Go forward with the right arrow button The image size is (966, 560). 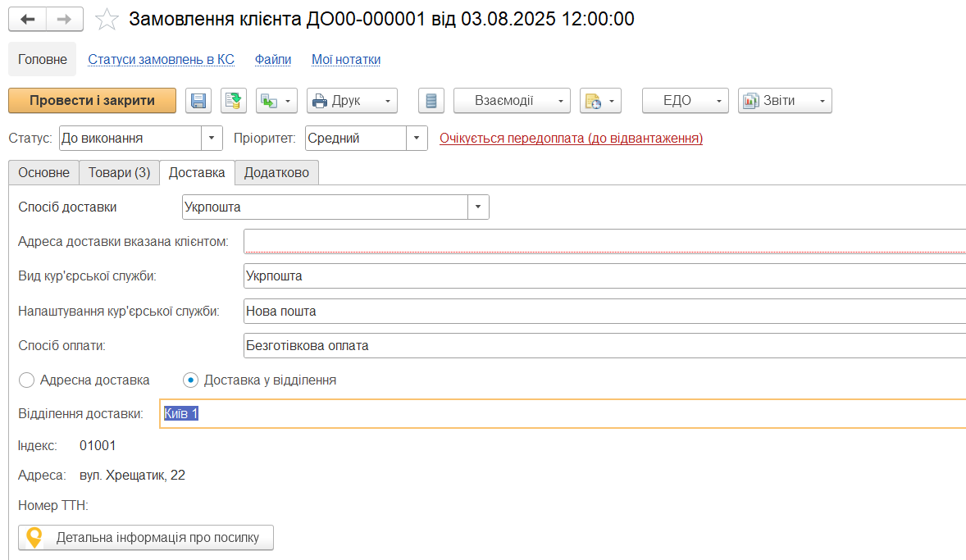[x=64, y=19]
